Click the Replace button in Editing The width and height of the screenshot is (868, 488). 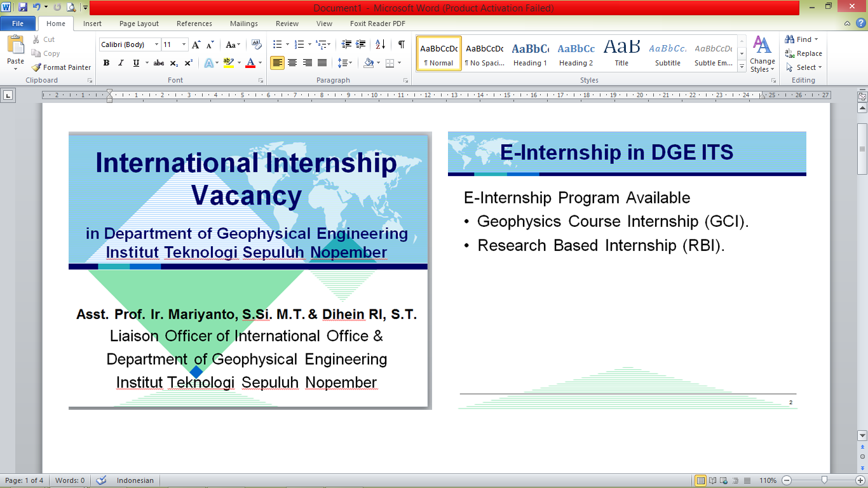click(804, 53)
